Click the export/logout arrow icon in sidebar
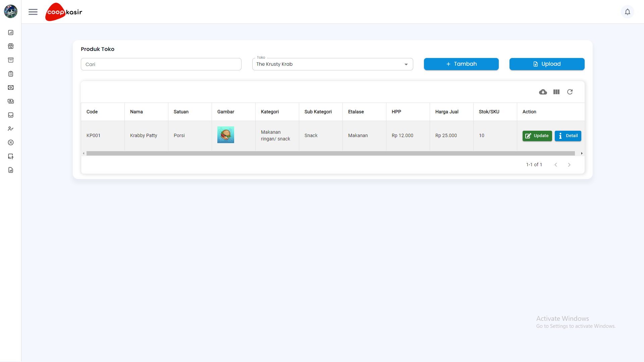Screen dimensions: 644x362 pos(11,156)
